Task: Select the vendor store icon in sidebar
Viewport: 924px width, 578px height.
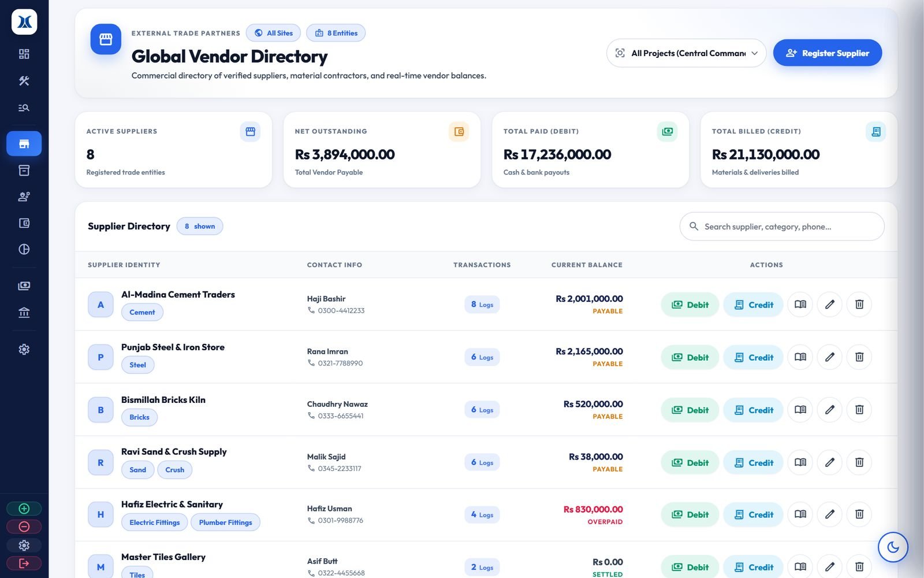Action: point(24,143)
